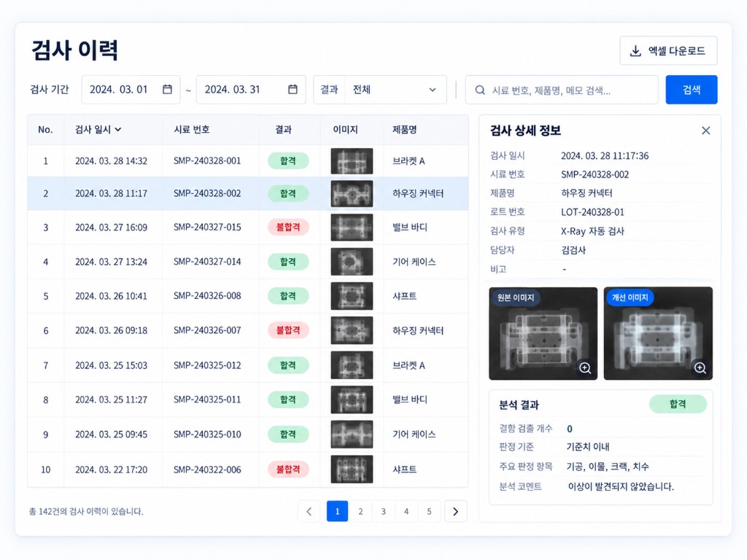
Task: Open thumbnail image for SMP-240325-012
Action: coord(352,365)
